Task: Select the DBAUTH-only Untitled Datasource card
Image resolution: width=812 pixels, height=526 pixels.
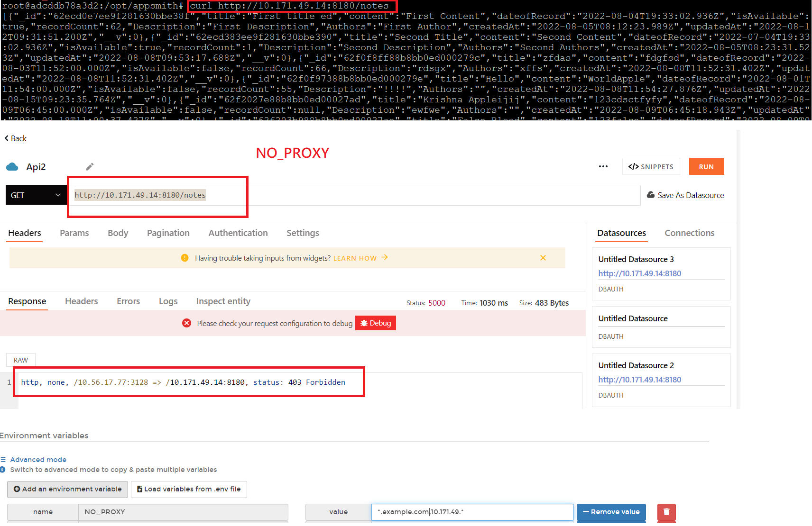Action: (661, 326)
